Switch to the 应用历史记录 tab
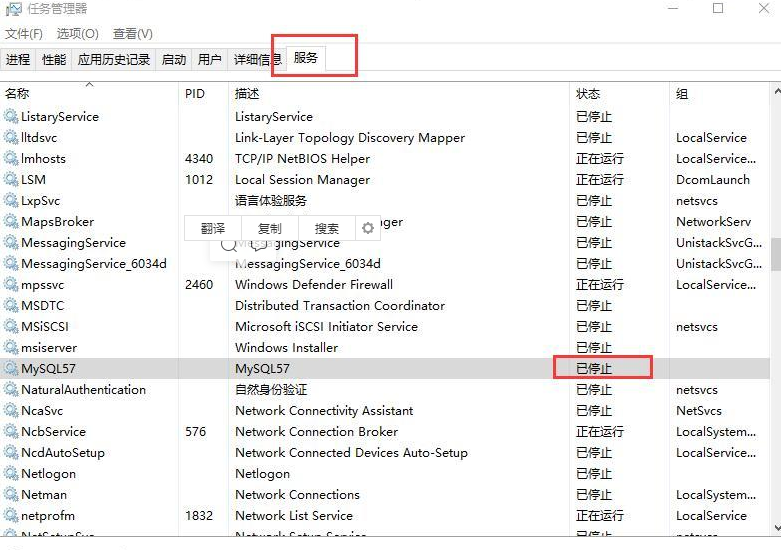Viewport: 781px width, 550px height. 114,60
